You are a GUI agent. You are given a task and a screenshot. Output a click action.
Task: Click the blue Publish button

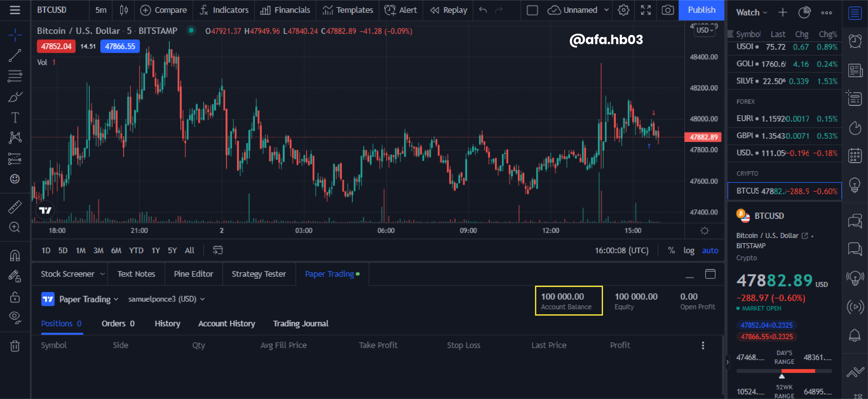click(x=701, y=10)
